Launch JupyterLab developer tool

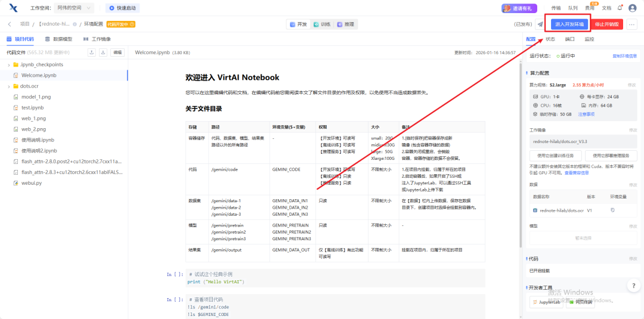pyautogui.click(x=546, y=302)
